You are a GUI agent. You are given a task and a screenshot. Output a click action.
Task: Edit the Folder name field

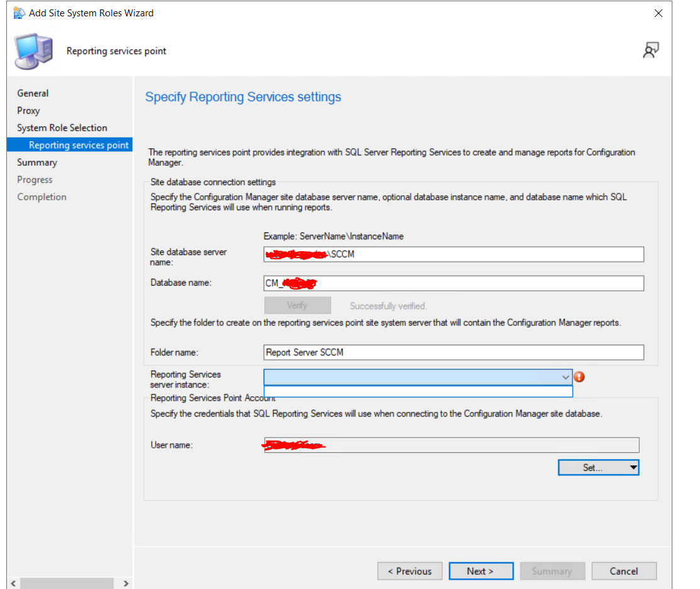coord(453,352)
